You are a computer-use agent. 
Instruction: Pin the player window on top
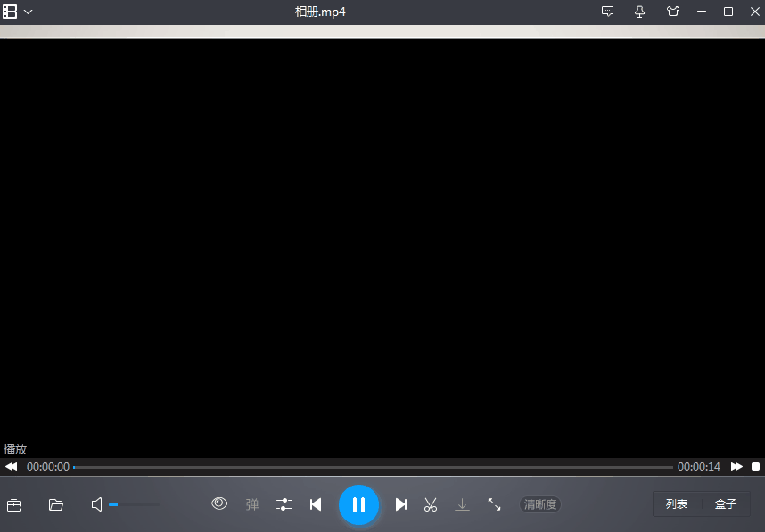tap(639, 12)
